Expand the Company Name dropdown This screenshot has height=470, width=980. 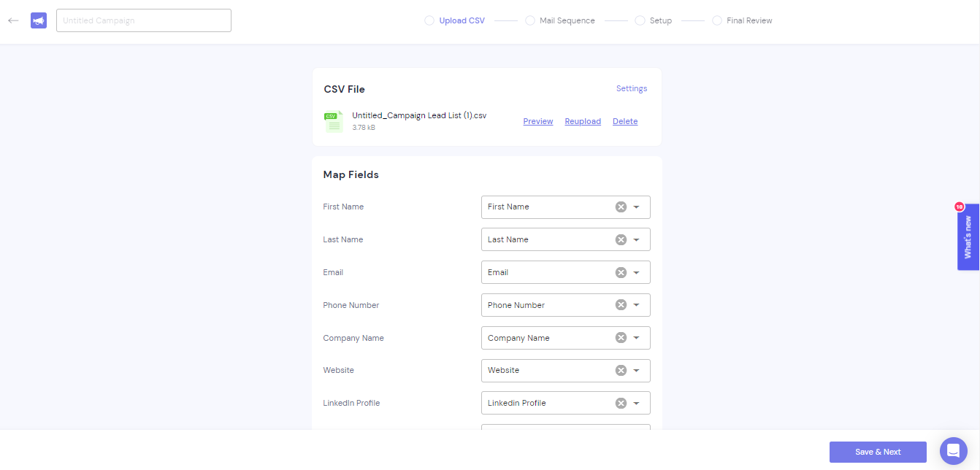638,337
